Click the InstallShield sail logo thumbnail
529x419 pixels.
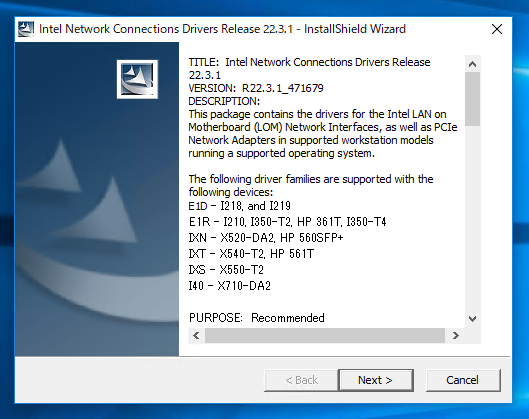(137, 79)
